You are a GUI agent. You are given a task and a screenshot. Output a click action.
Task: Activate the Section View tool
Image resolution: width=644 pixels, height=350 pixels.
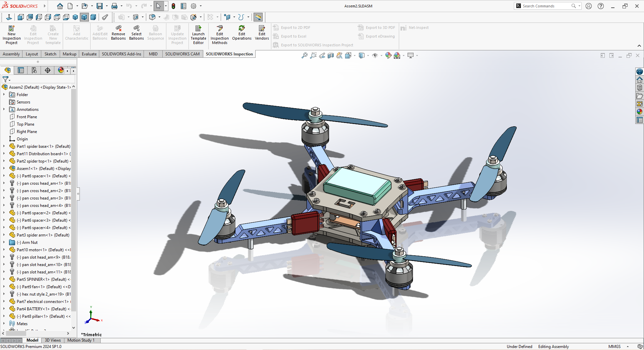331,56
